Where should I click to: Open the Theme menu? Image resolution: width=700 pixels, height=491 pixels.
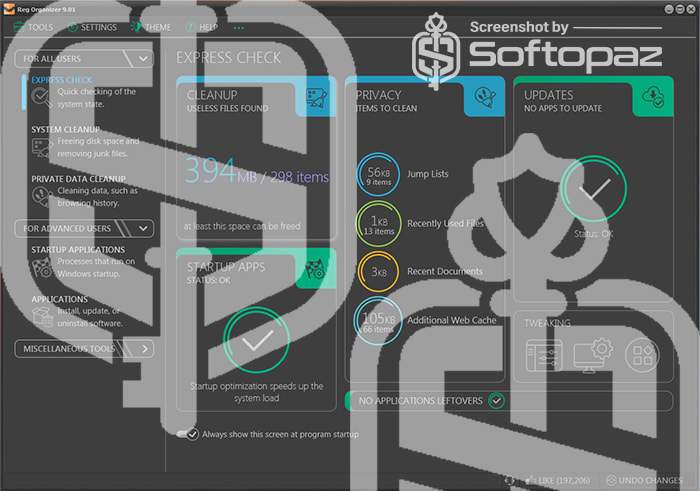tap(151, 28)
